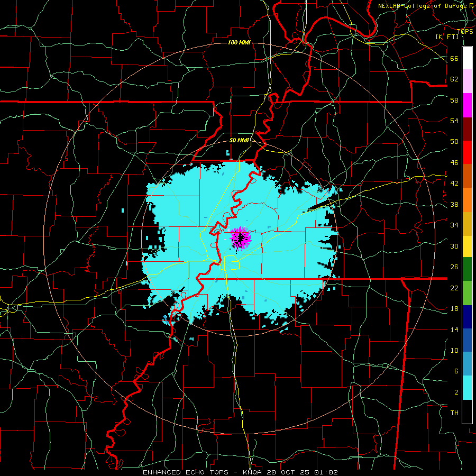Click the light green 26 kft legend swatch

[467, 293]
